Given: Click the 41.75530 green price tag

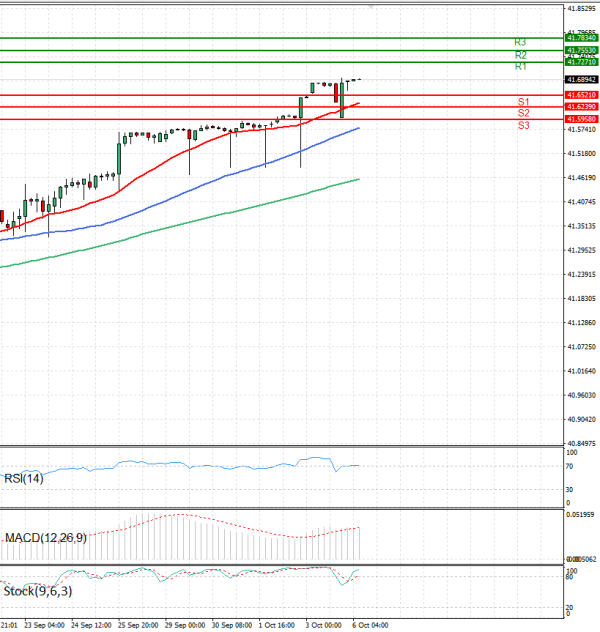Looking at the screenshot, I should click(581, 50).
